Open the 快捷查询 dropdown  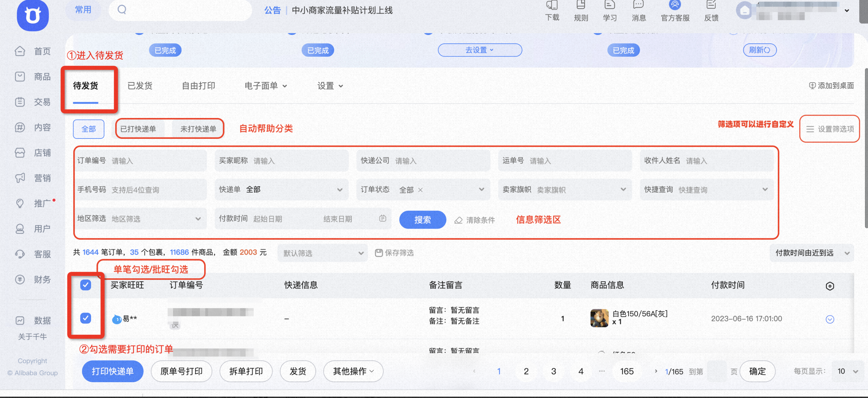click(707, 190)
